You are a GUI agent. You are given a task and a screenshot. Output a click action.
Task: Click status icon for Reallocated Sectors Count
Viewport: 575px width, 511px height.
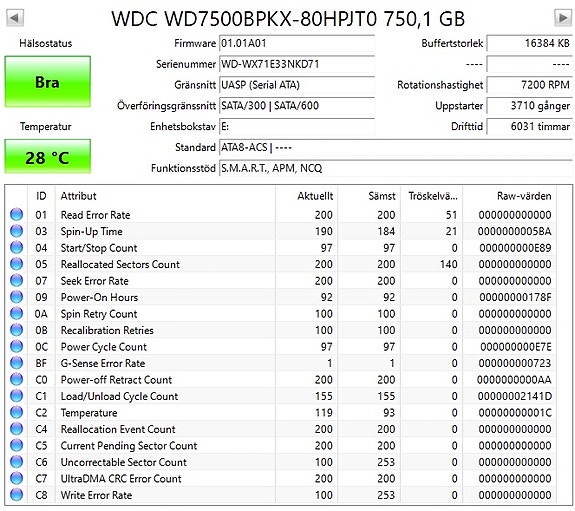click(17, 264)
